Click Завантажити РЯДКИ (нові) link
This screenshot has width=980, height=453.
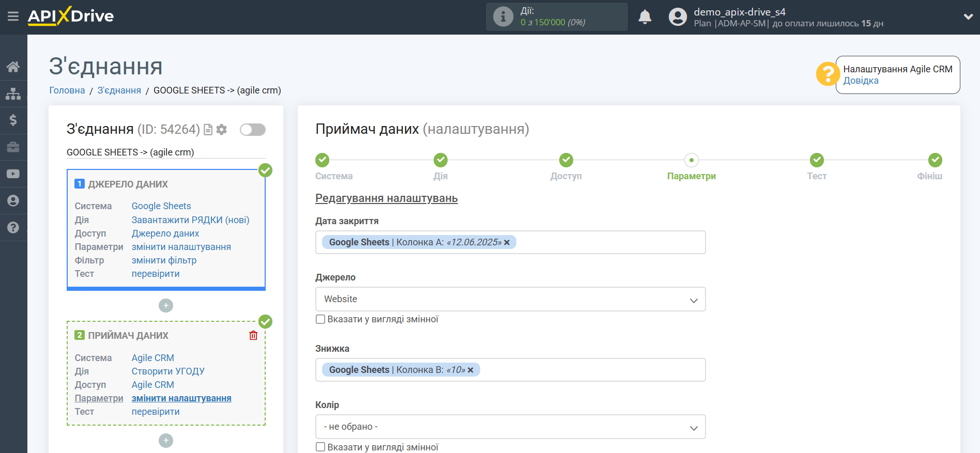coord(190,220)
